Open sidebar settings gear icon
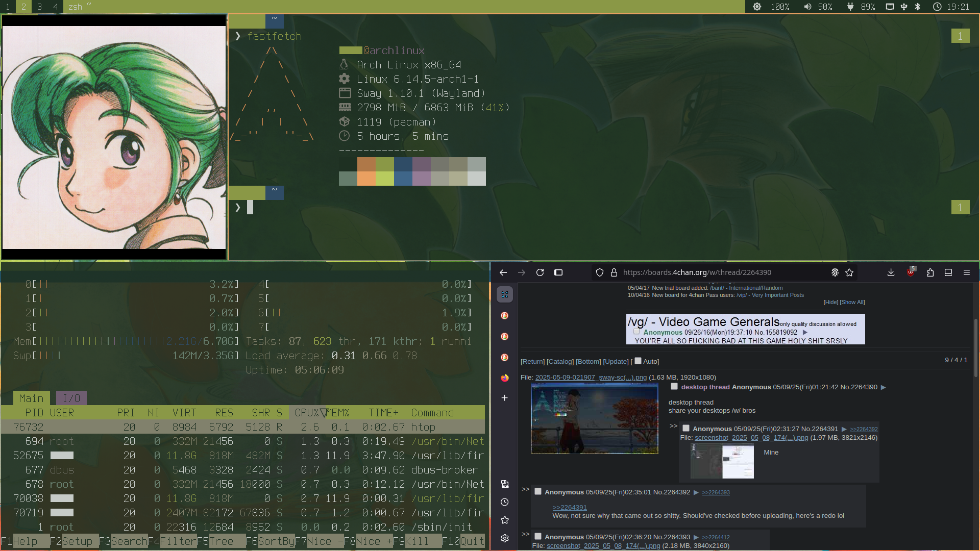Screen dimensions: 980x551 [504, 538]
